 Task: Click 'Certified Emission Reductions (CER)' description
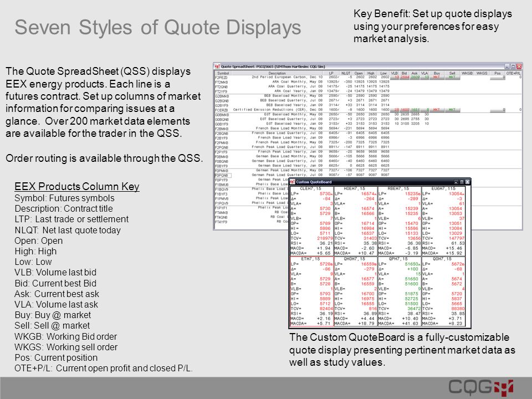(x=270, y=110)
